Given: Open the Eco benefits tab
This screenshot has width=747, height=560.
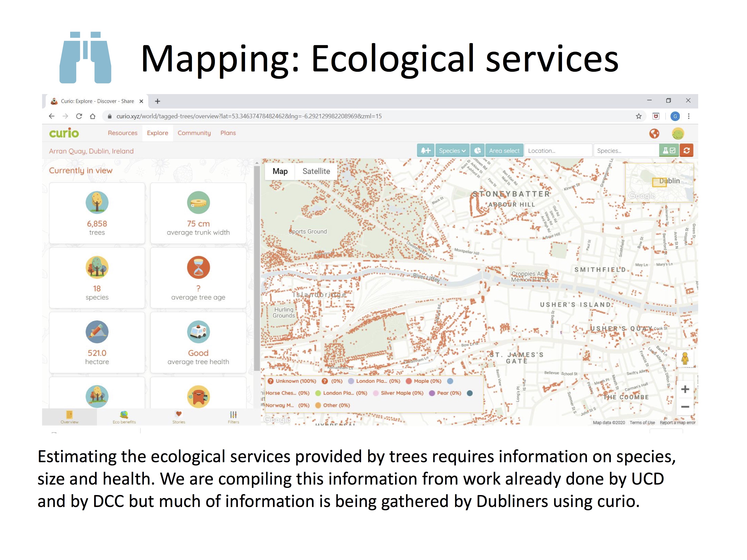Looking at the screenshot, I should point(124,417).
